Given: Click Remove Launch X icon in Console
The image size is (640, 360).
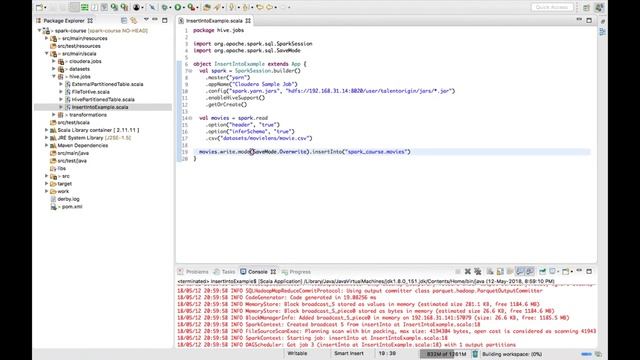Looking at the screenshot, I should point(468,271).
